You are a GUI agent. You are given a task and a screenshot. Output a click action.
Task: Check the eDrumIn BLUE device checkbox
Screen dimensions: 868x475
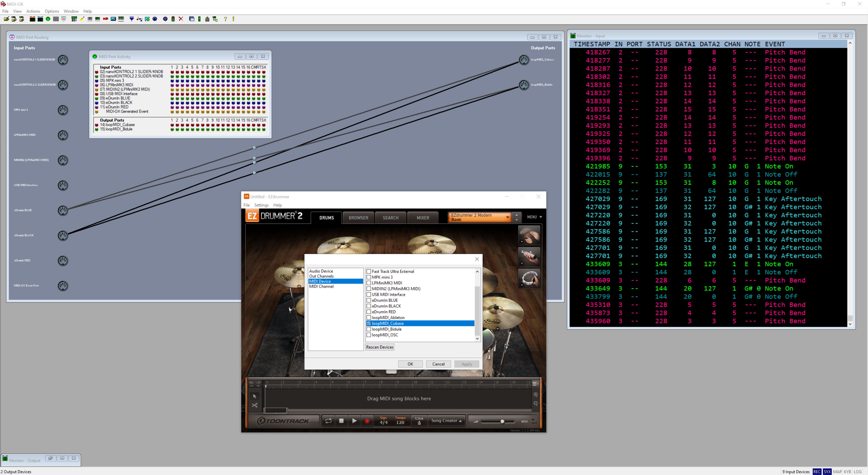click(x=369, y=300)
